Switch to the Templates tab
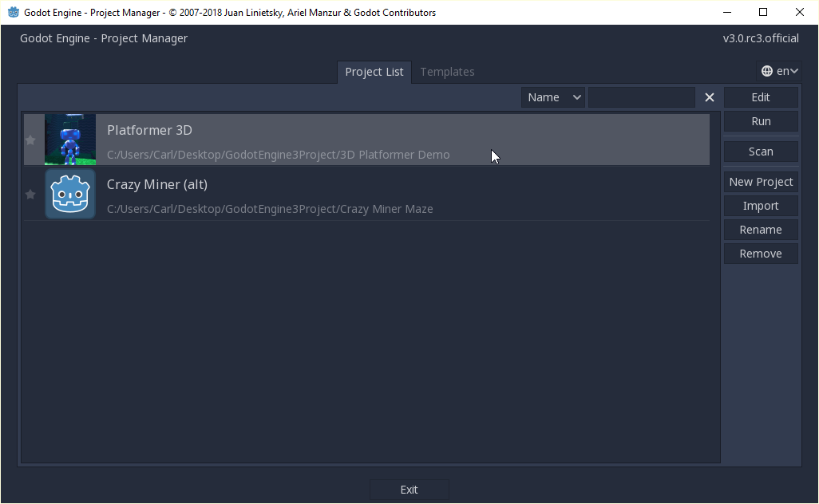The width and height of the screenshot is (819, 504). 447,72
